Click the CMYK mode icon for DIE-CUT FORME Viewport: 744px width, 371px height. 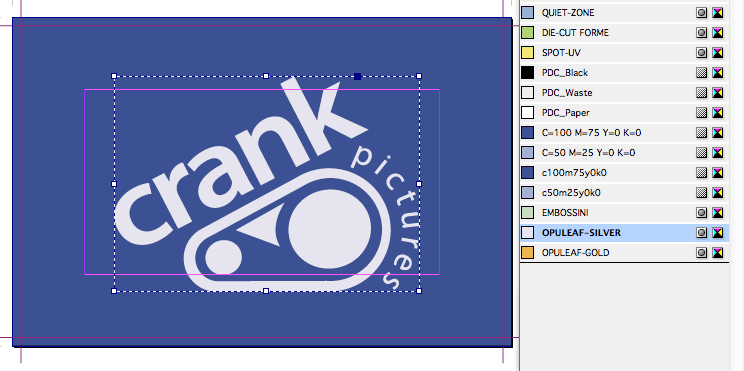point(718,33)
